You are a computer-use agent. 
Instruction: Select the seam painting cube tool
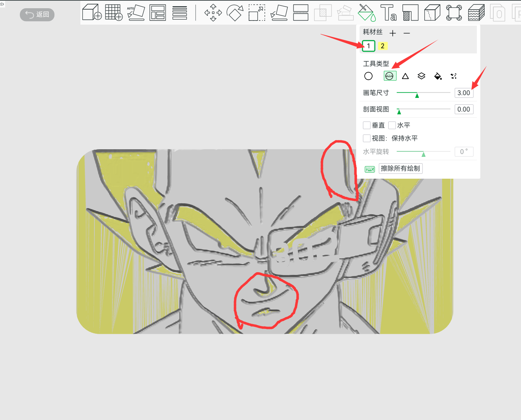pos(432,13)
